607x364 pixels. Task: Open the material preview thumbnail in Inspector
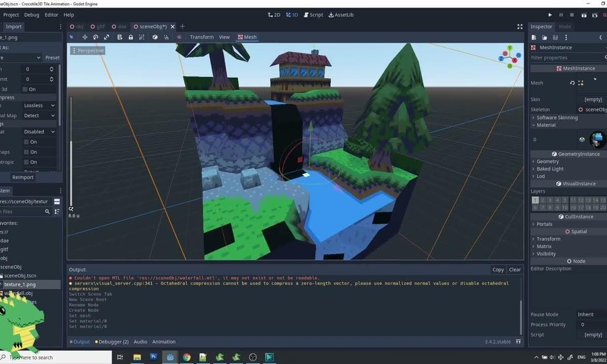pyautogui.click(x=597, y=140)
